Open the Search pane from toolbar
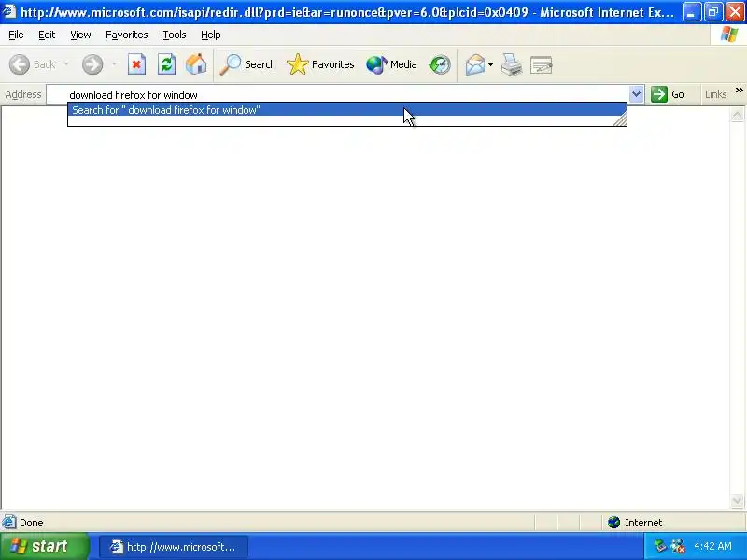The width and height of the screenshot is (747, 560). click(247, 64)
